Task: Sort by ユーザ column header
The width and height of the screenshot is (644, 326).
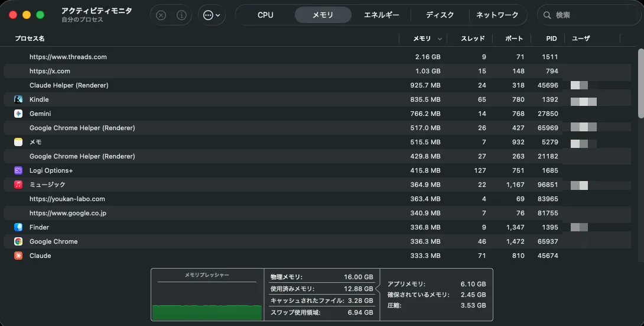Action: [x=581, y=38]
